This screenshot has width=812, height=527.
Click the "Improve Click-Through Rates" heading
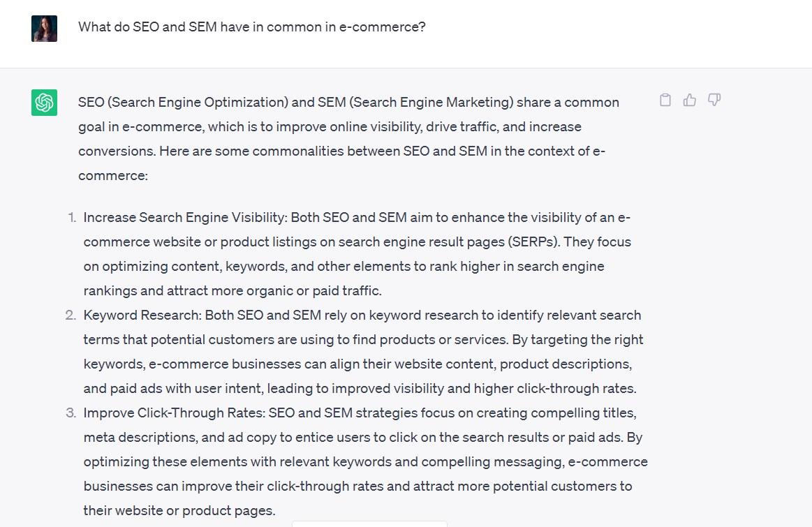click(x=172, y=413)
